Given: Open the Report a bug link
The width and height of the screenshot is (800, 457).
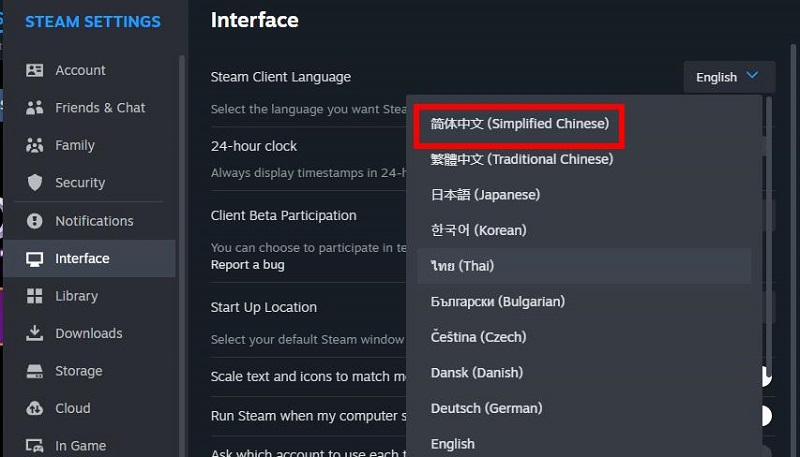Looking at the screenshot, I should coord(247,265).
